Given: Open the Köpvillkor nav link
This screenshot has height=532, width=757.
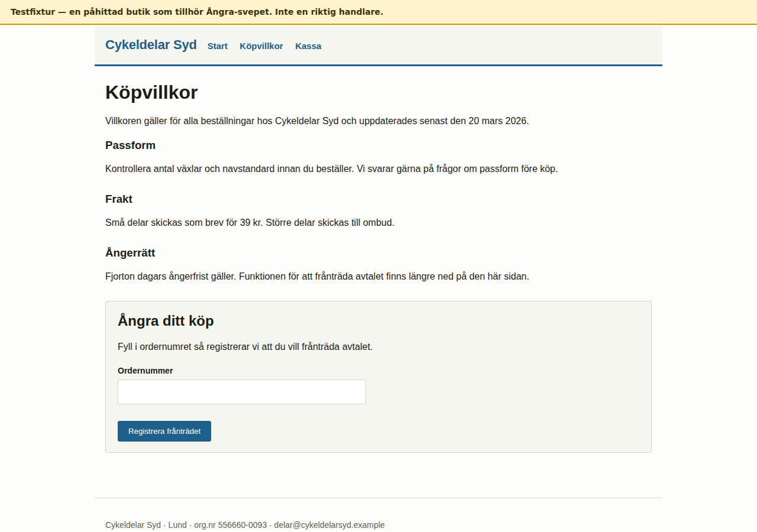Looking at the screenshot, I should (x=261, y=46).
